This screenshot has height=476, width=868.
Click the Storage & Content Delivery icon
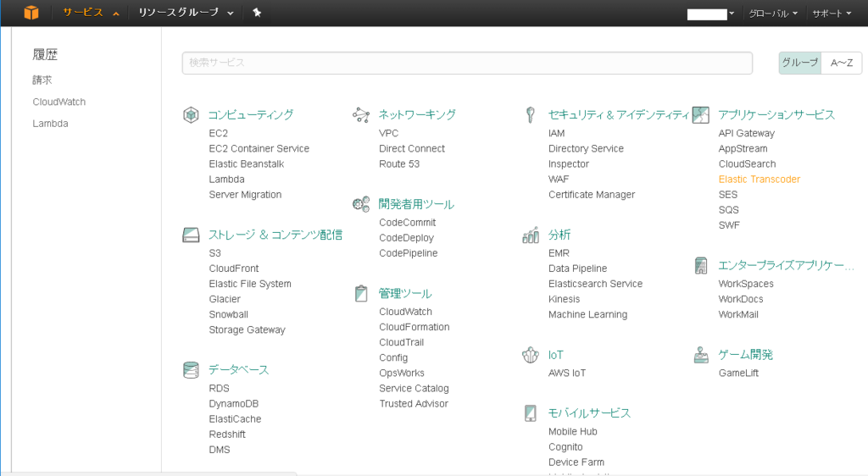[x=191, y=235]
